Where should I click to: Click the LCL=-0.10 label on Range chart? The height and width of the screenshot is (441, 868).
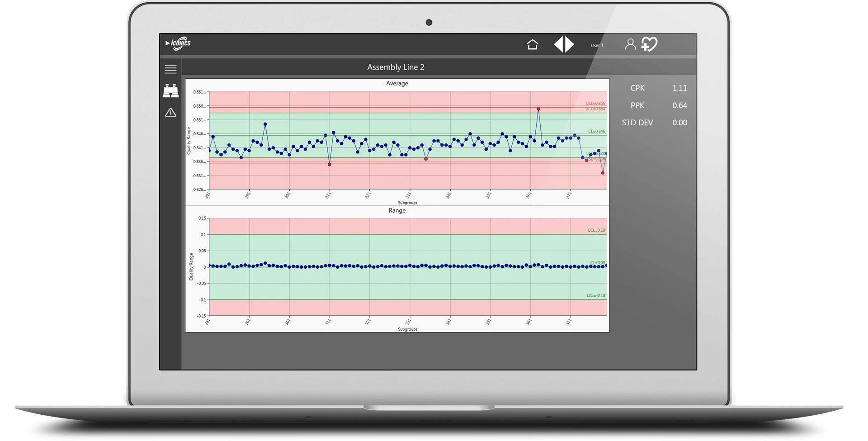[596, 296]
